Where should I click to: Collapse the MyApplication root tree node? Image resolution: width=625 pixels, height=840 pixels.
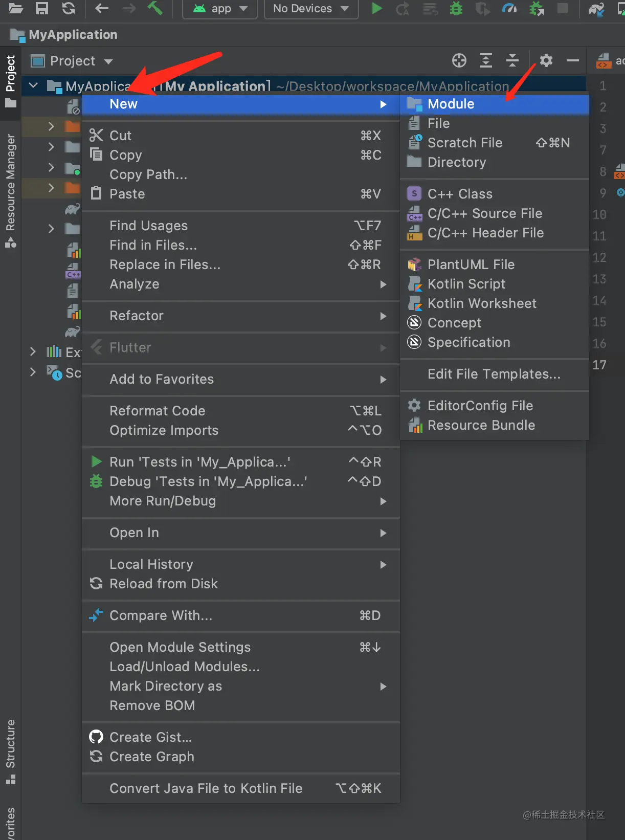coord(33,85)
